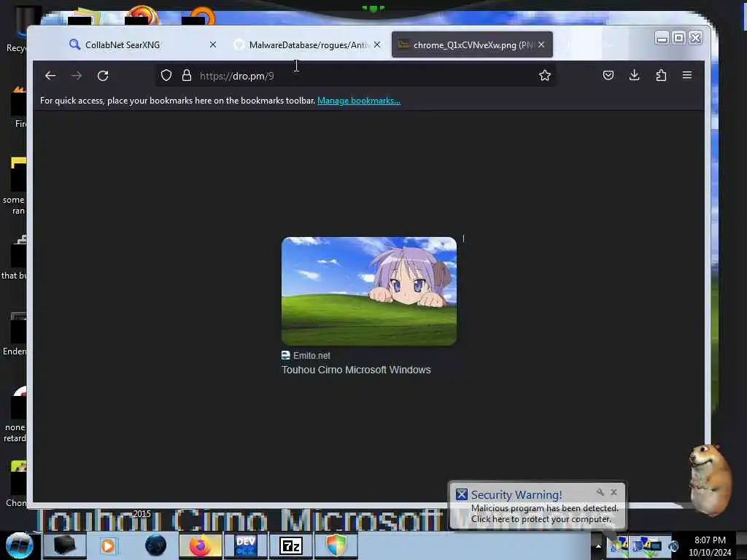View site security padlock info

[187, 75]
